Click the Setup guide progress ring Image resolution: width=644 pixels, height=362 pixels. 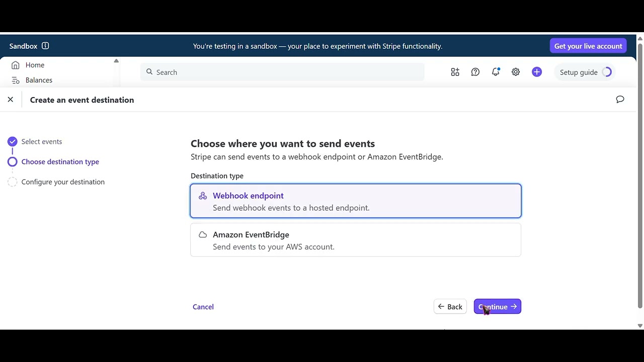(607, 72)
